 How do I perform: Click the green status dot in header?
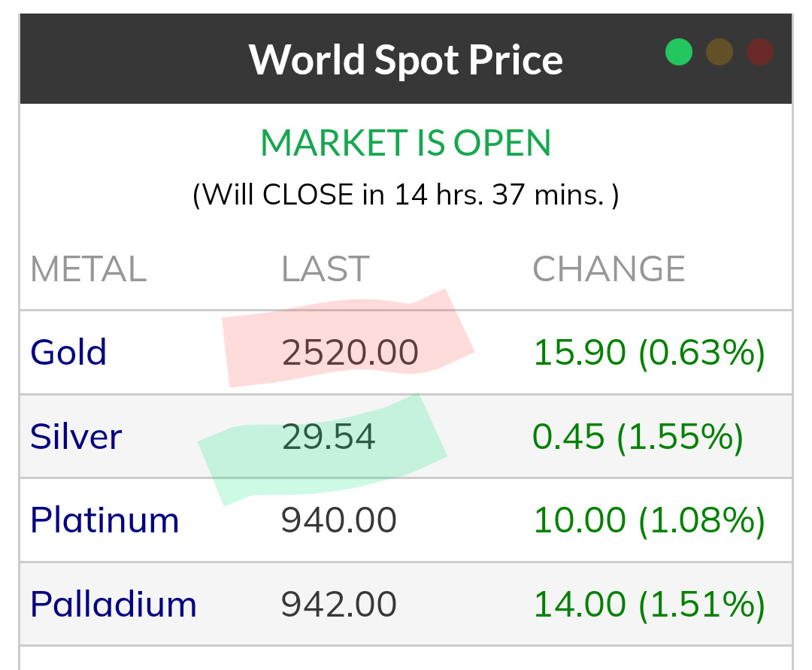tap(679, 52)
